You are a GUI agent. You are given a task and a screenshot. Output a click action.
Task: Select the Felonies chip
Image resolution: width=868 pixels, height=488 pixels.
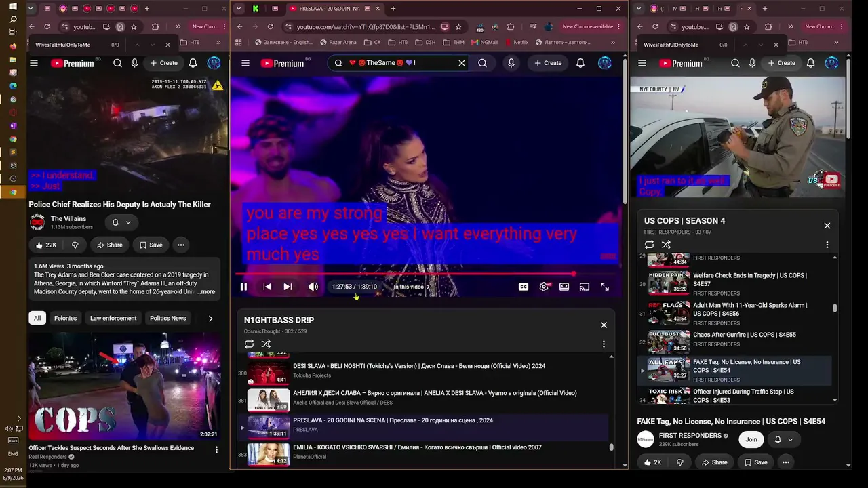point(66,318)
